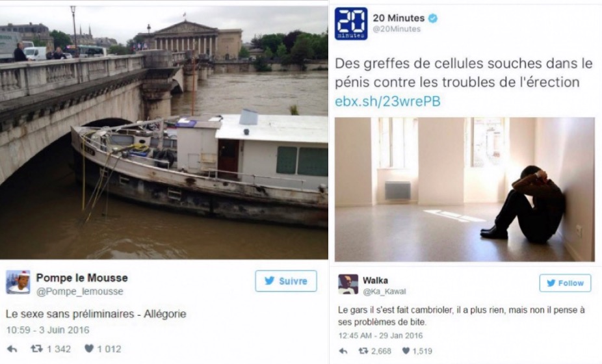Open the photo of man sitting in empty room
This screenshot has width=602, height=364.
pyautogui.click(x=465, y=189)
